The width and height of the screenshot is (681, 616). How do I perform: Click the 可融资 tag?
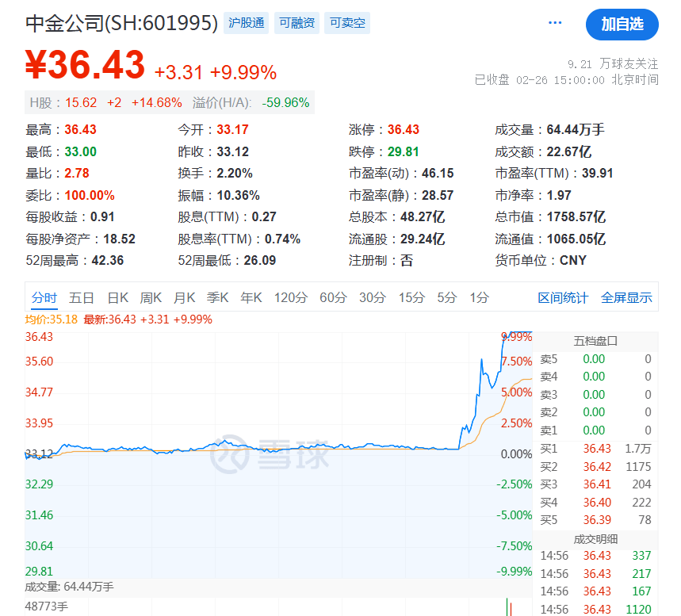point(297,23)
